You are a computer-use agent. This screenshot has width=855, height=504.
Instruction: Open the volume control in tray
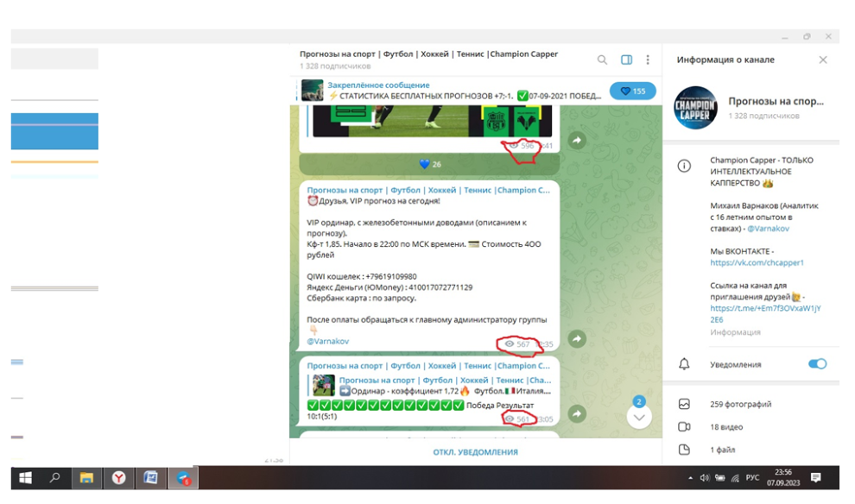pos(705,478)
